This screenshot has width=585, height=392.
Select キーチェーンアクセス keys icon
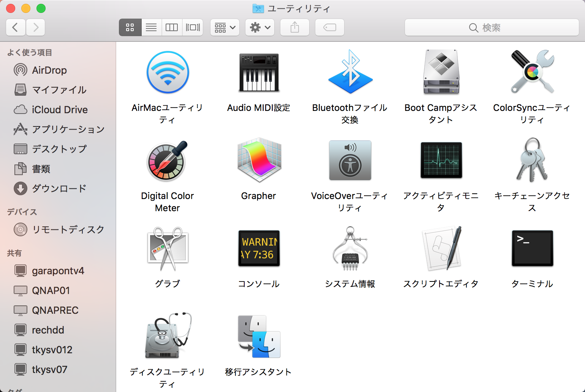tap(532, 160)
